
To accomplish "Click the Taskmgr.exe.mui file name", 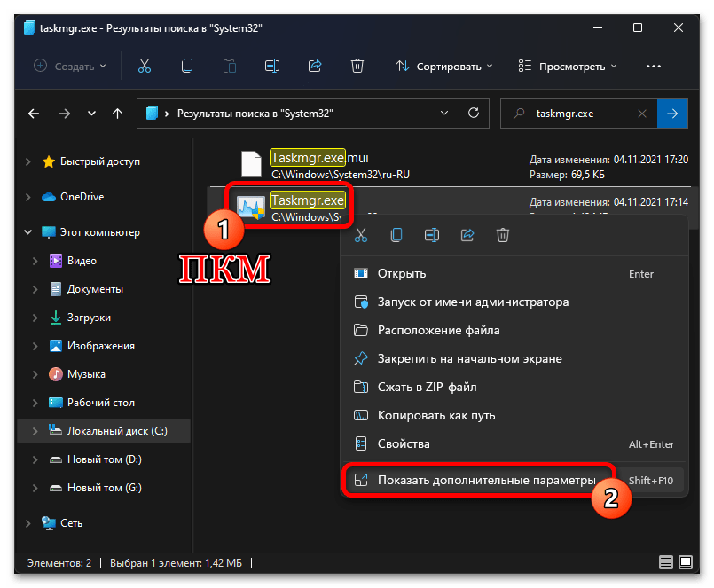I will coord(319,158).
